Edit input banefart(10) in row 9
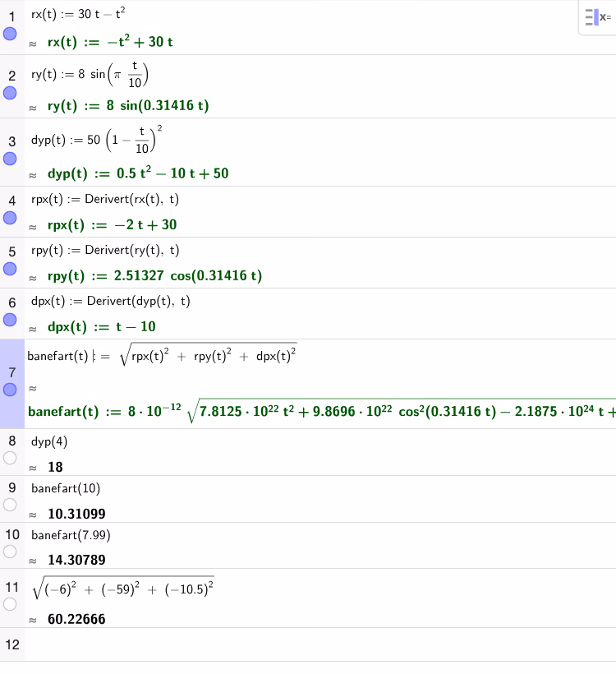Image resolution: width=616 pixels, height=674 pixels. click(66, 488)
